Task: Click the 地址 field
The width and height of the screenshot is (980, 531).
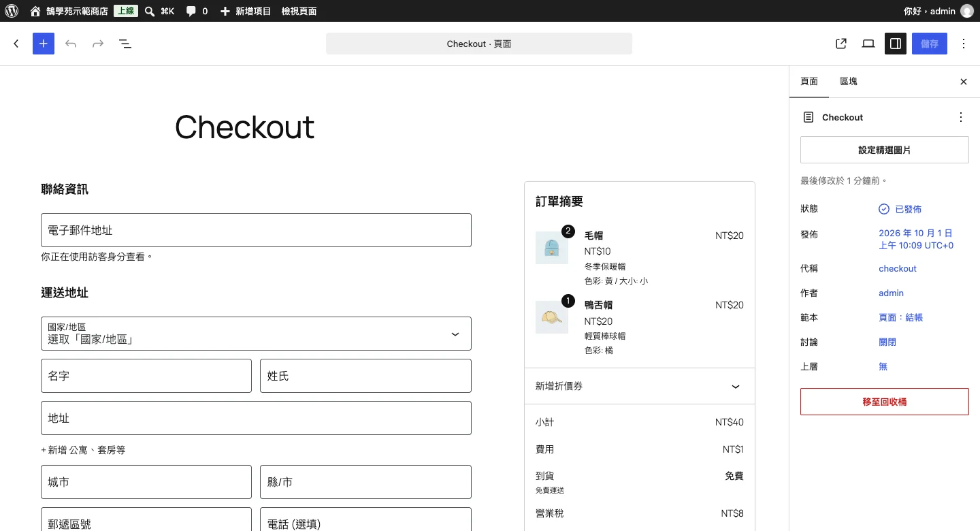Action: point(256,418)
